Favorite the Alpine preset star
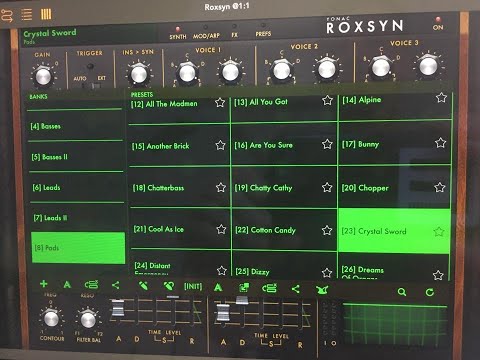 click(441, 98)
